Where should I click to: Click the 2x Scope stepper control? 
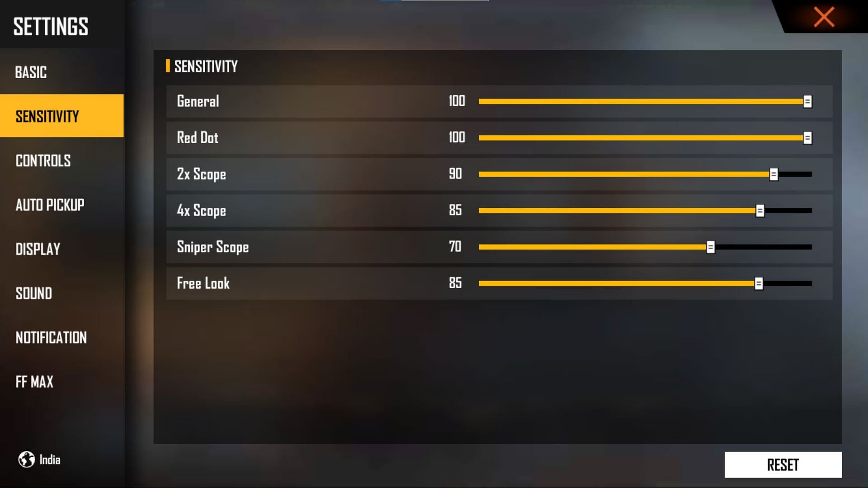click(x=774, y=174)
